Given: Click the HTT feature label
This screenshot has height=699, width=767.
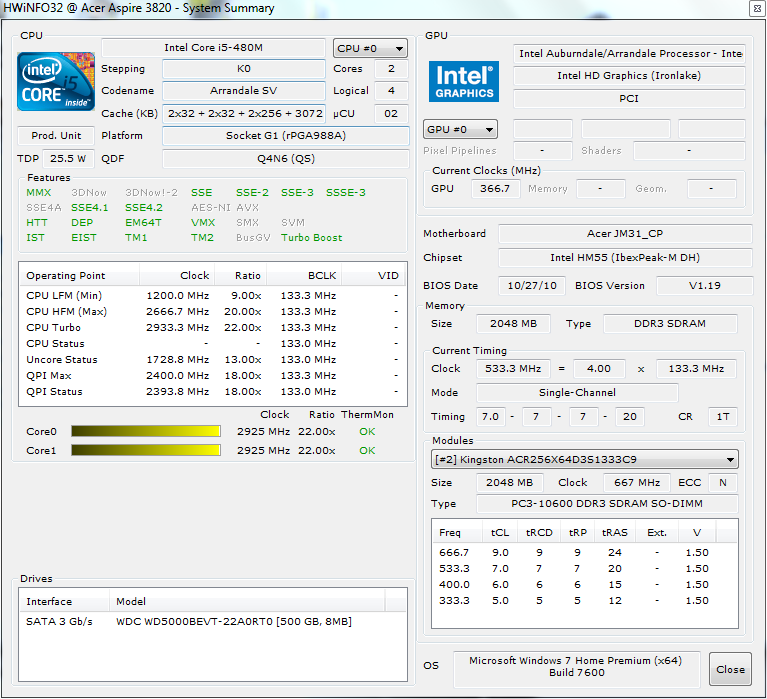Looking at the screenshot, I should (x=37, y=223).
